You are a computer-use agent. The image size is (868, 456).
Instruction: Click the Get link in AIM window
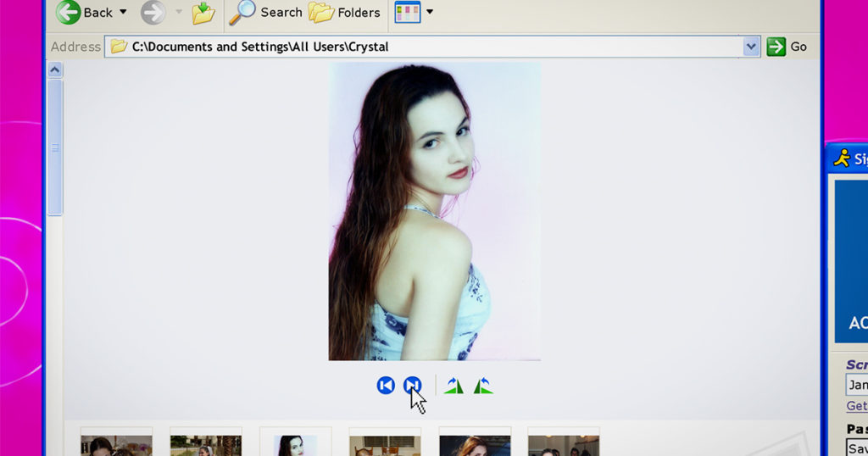tap(857, 406)
